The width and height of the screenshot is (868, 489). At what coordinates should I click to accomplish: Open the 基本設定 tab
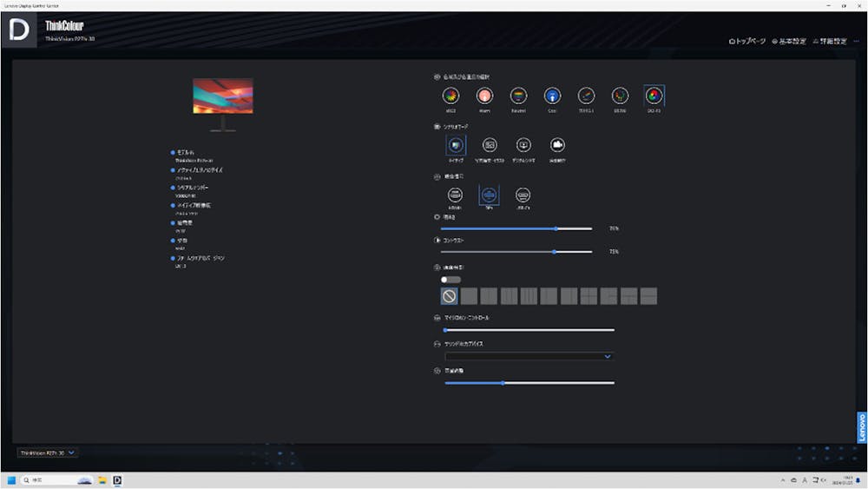(x=789, y=42)
